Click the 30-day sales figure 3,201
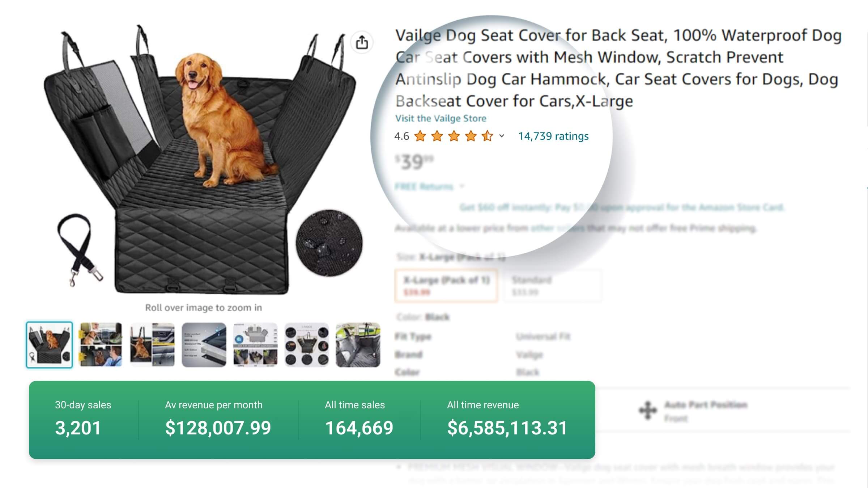 click(78, 428)
